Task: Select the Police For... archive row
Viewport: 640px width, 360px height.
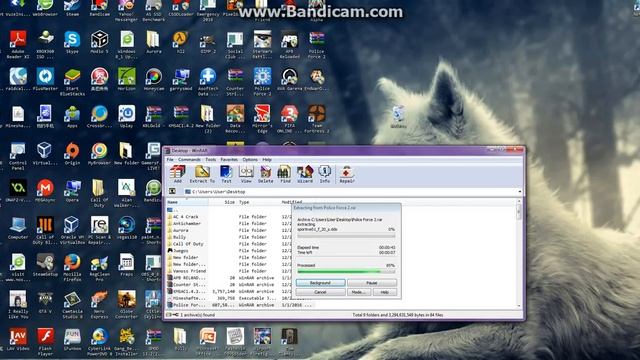Action: click(240, 305)
